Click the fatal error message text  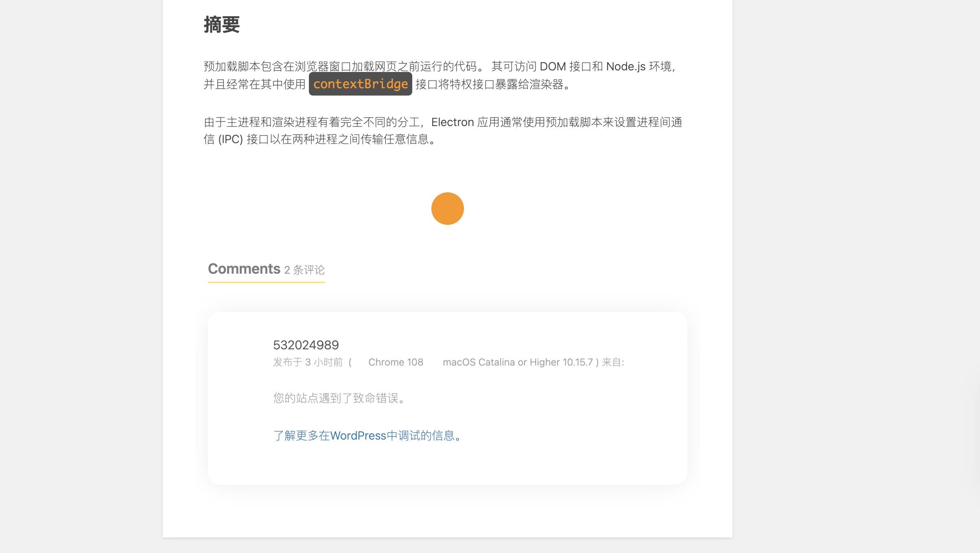click(339, 398)
